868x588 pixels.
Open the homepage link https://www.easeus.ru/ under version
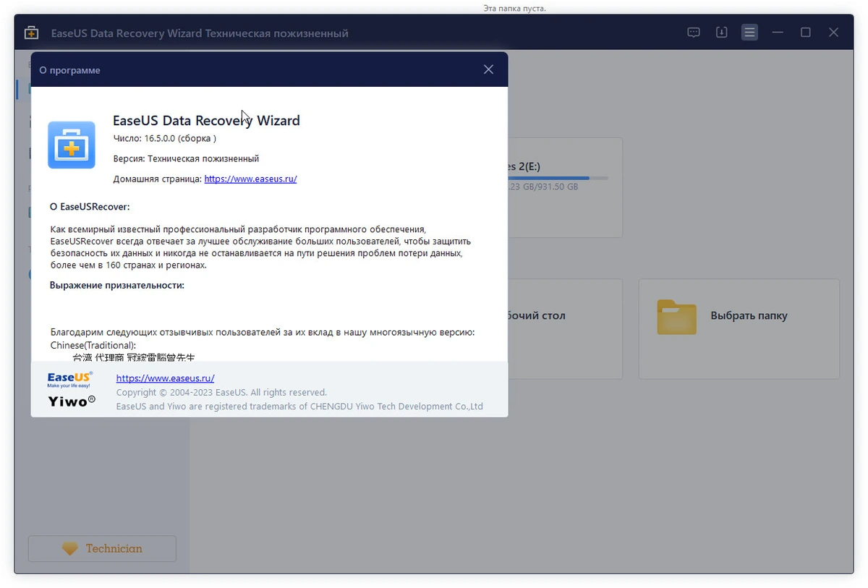coord(250,179)
